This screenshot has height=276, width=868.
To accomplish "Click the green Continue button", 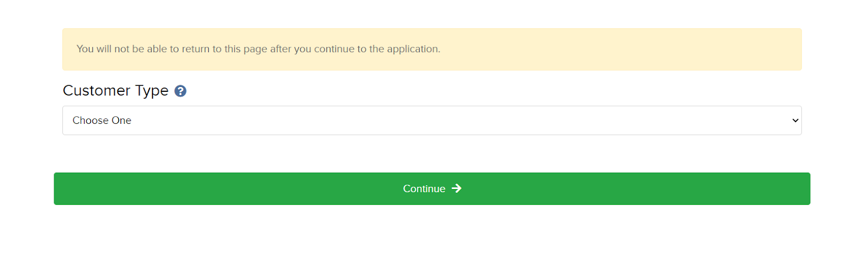I will point(432,189).
